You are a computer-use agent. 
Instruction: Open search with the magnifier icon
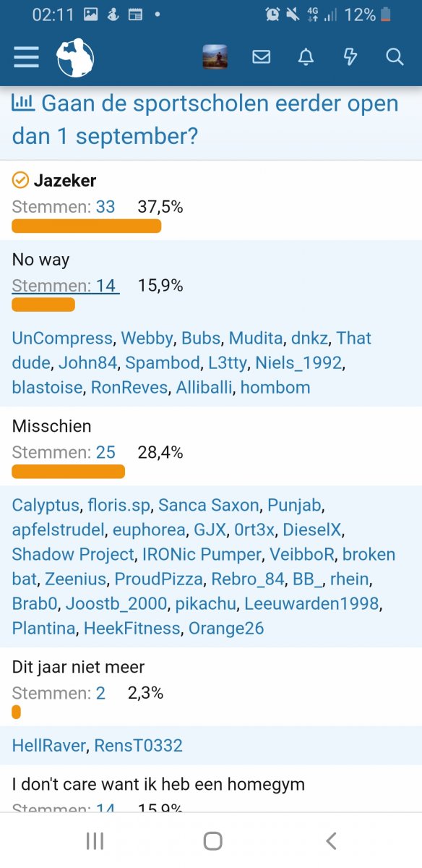pyautogui.click(x=395, y=56)
